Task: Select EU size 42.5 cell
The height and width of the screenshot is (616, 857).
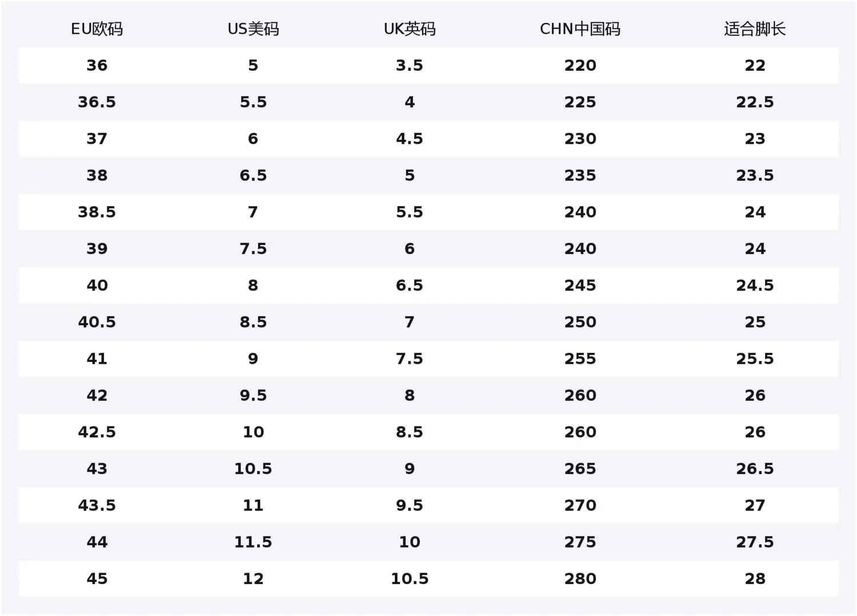Action: 97,432
